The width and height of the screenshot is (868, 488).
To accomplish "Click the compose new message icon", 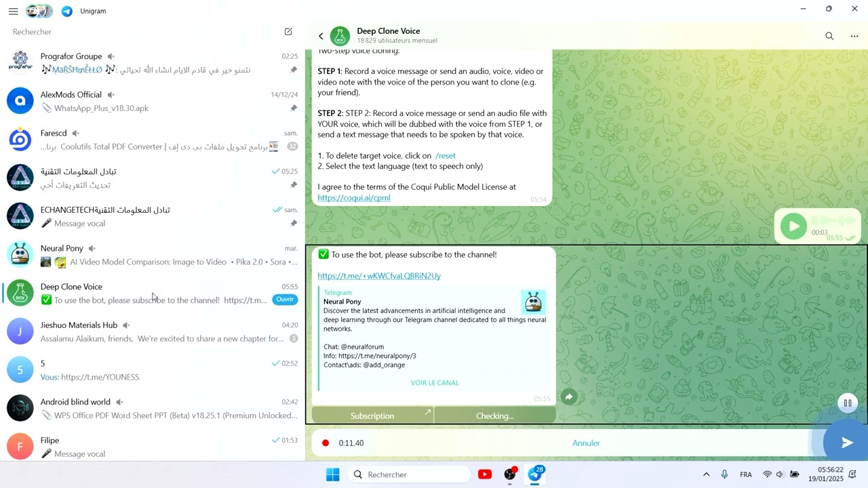I will 288,32.
